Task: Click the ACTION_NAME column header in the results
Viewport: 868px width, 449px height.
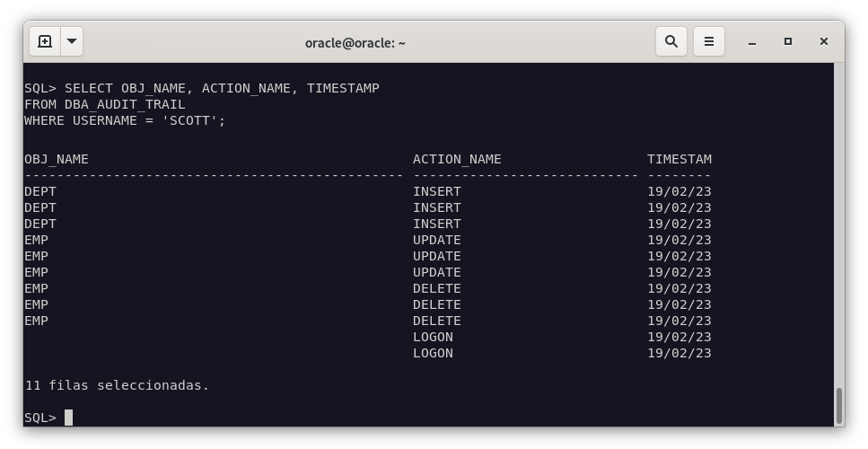Action: 457,159
